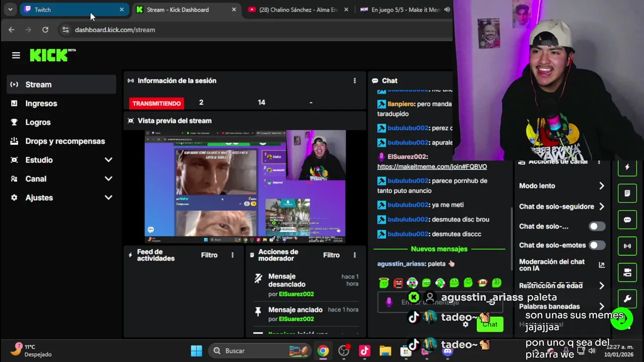Open the browser tab search dropdown
This screenshot has height=362, width=644.
10,10
